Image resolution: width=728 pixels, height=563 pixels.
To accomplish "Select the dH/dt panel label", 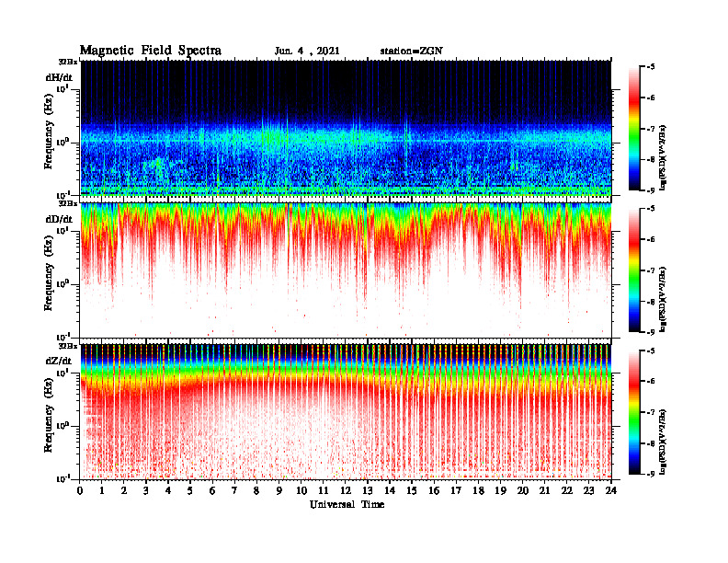I will coord(59,77).
